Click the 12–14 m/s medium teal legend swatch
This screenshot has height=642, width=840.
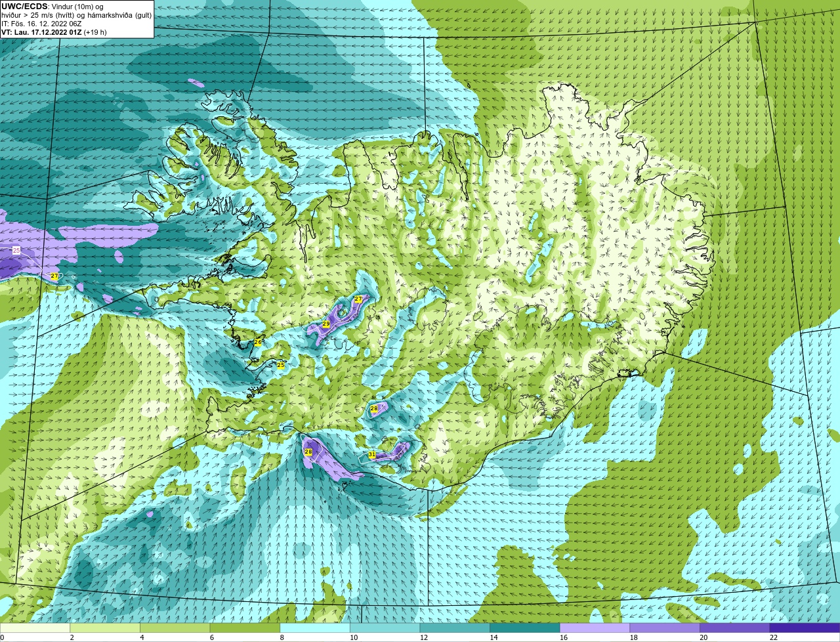click(x=455, y=628)
